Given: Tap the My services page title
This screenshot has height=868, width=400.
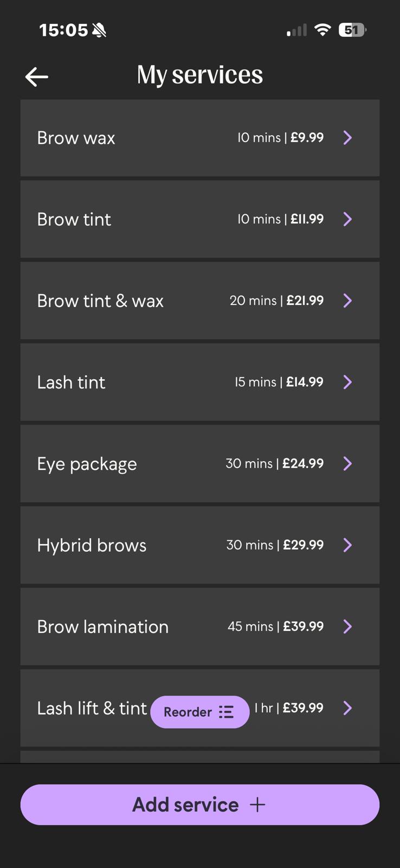Looking at the screenshot, I should tap(199, 75).
